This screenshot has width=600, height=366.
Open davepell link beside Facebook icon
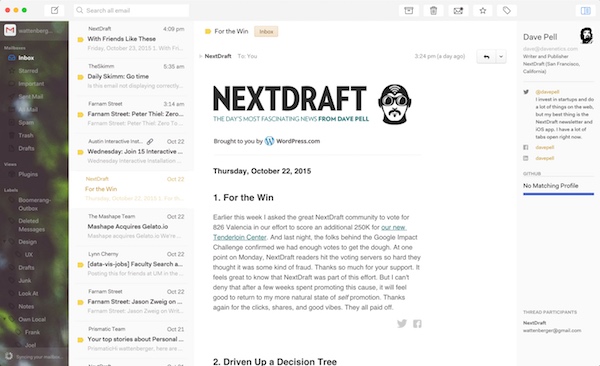[x=545, y=147]
